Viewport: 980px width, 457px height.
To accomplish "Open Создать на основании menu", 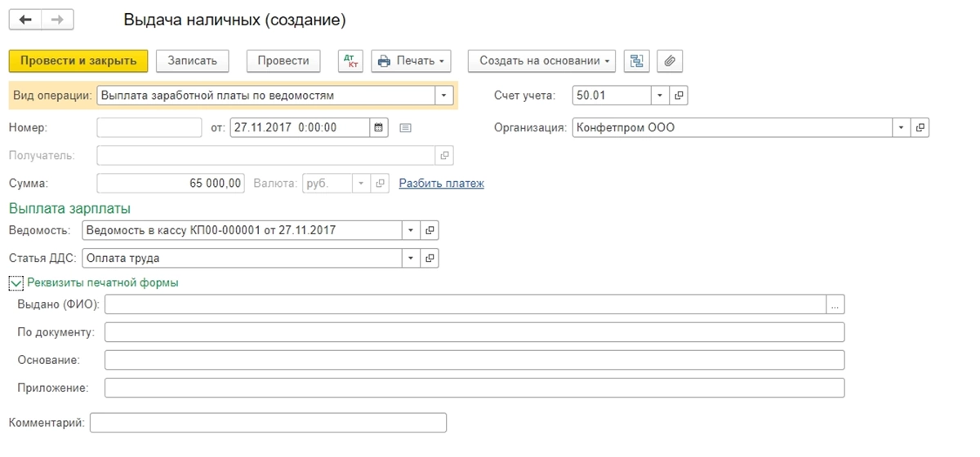I will (x=541, y=61).
